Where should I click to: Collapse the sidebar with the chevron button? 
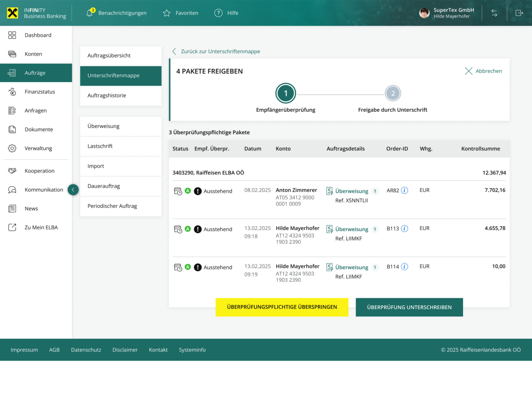click(x=73, y=190)
